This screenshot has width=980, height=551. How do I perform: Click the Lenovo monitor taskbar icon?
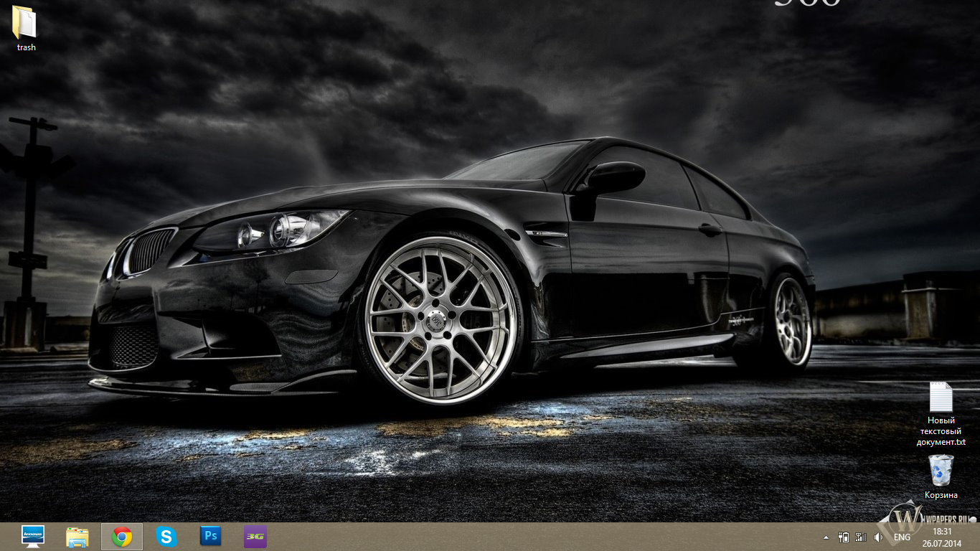(x=32, y=536)
